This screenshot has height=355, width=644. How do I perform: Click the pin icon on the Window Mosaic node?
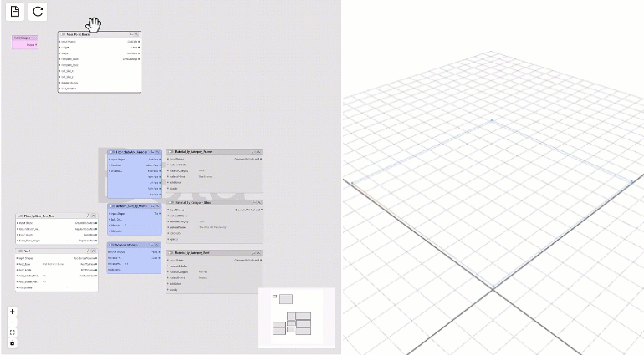point(152,245)
